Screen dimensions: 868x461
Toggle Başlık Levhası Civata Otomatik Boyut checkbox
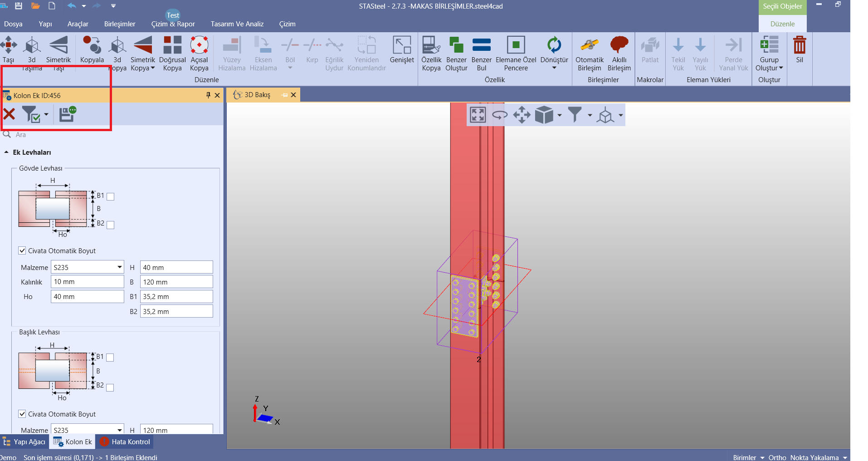(22, 414)
